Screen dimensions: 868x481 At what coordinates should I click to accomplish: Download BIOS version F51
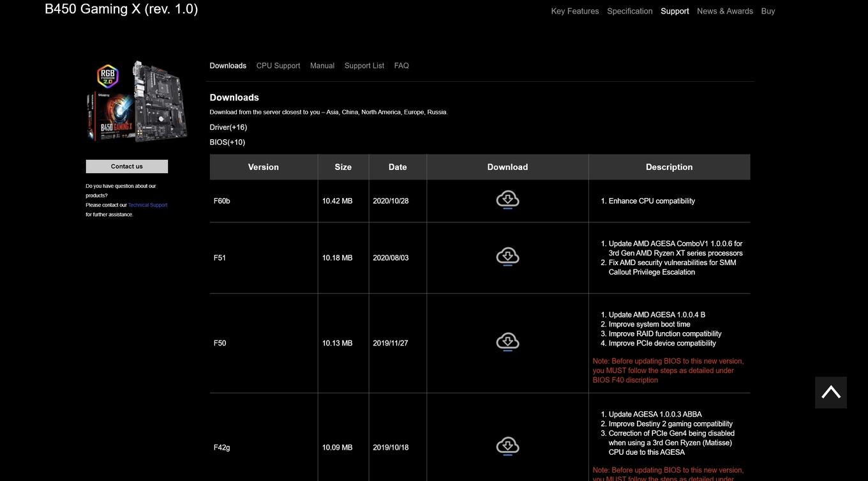click(507, 257)
